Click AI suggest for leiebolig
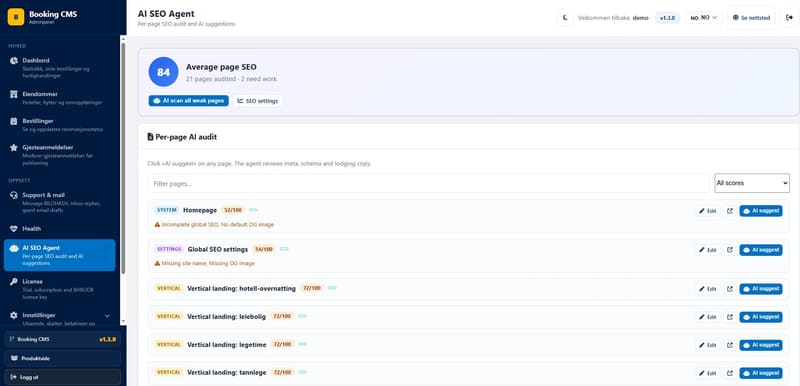The width and height of the screenshot is (800, 386). pyautogui.click(x=761, y=317)
